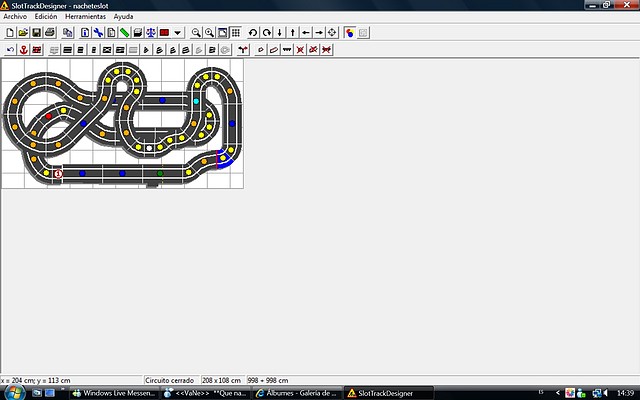640x400 pixels.
Task: Click the red anchor icon
Action: [24, 50]
